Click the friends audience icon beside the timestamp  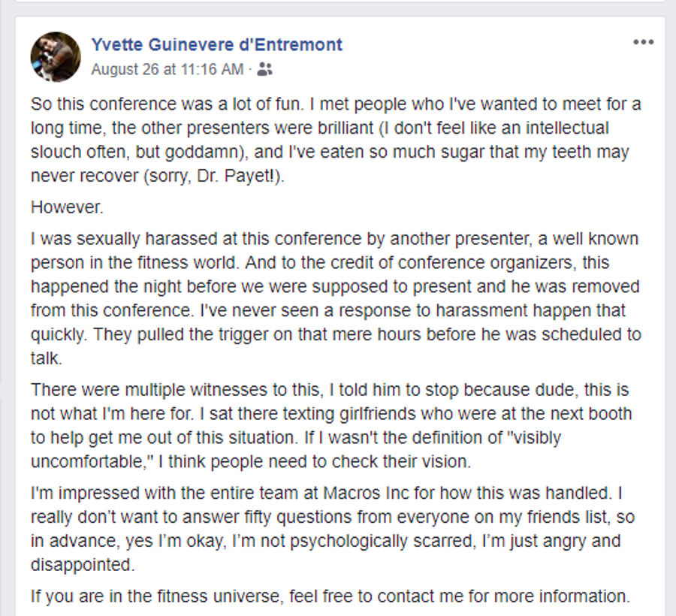point(264,69)
